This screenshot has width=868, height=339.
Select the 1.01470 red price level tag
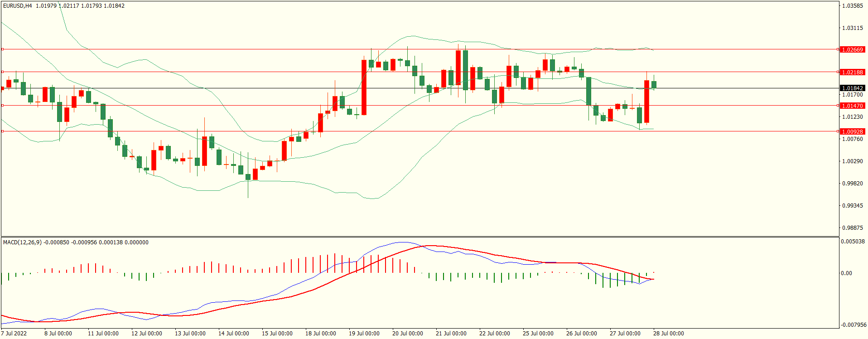852,106
